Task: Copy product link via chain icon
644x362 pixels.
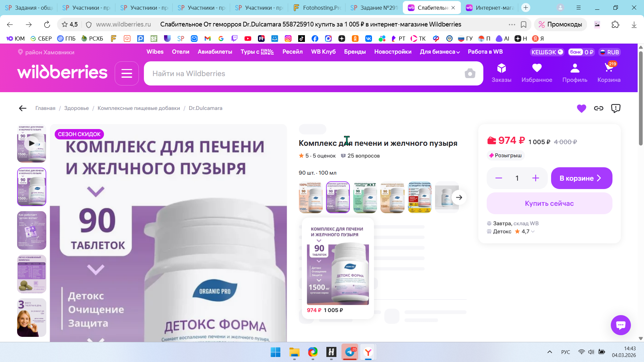Action: click(x=598, y=108)
